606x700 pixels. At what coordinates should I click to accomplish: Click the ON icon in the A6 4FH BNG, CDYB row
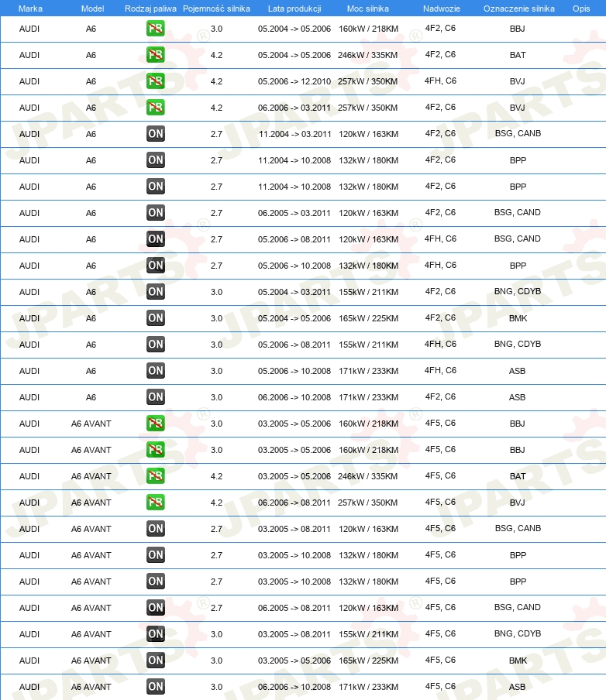click(x=156, y=345)
